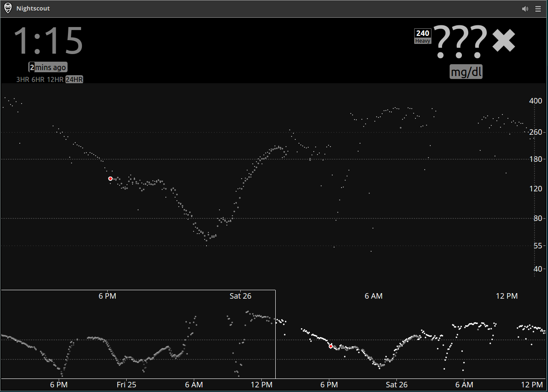Switch the chart to 3HR view
The image size is (548, 392).
pyautogui.click(x=23, y=79)
